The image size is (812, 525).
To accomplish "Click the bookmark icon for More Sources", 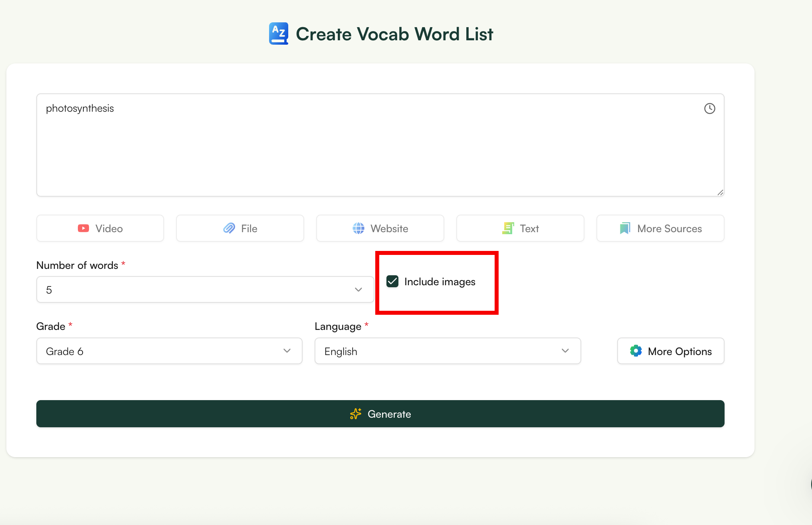I will (624, 228).
